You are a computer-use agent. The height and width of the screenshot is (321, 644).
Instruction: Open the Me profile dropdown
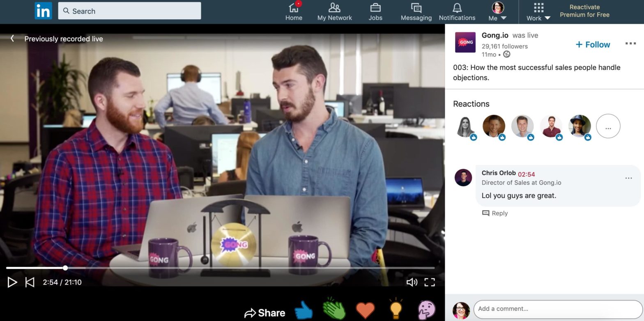tap(497, 11)
